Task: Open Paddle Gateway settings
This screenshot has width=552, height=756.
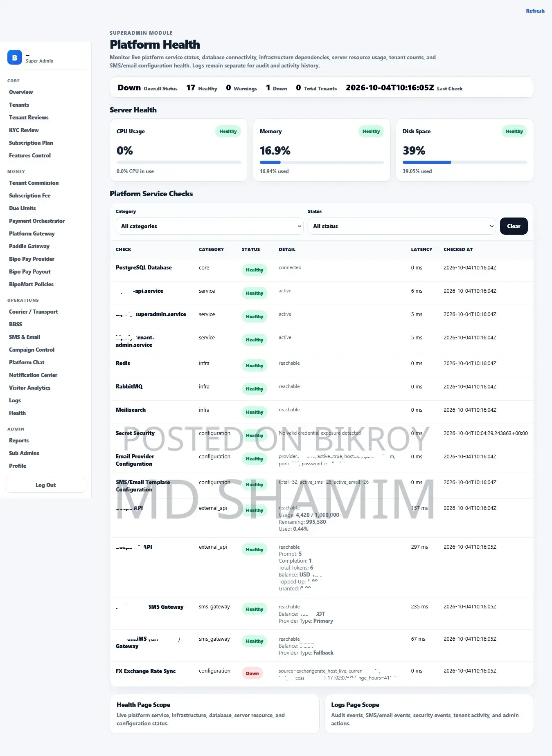Action: coord(29,247)
